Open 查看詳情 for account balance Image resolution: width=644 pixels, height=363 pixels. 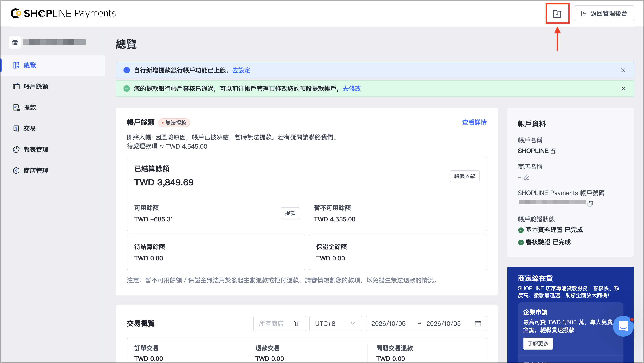[474, 122]
